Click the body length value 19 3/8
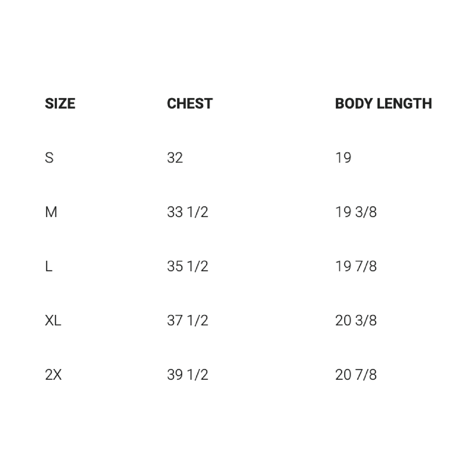Image resolution: width=476 pixels, height=476 pixels. [356, 212]
